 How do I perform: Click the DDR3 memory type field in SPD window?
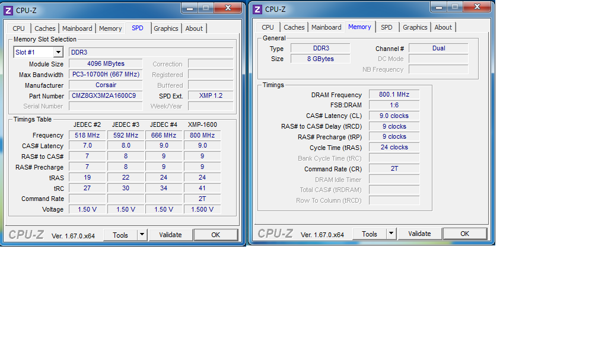[x=151, y=52]
